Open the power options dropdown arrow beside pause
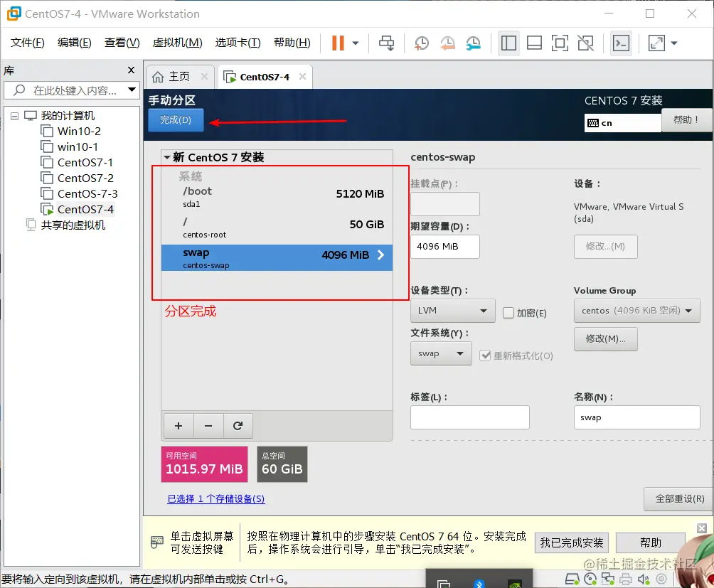 pyautogui.click(x=356, y=43)
